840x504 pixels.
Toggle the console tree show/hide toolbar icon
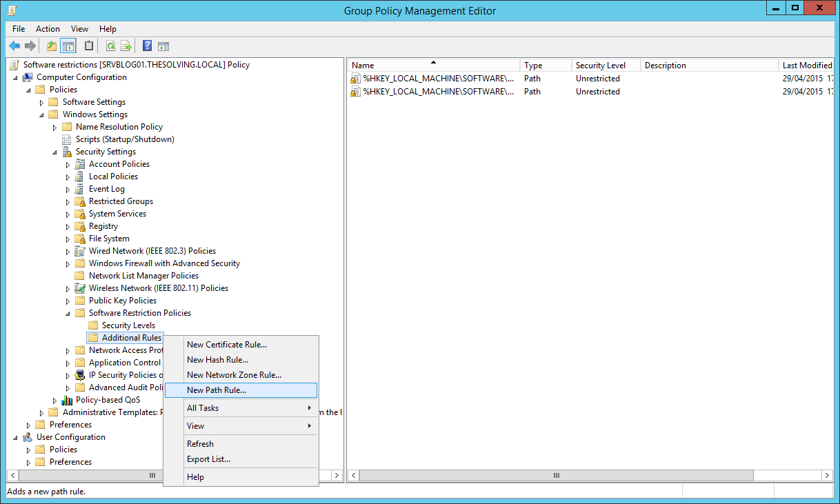[x=67, y=46]
